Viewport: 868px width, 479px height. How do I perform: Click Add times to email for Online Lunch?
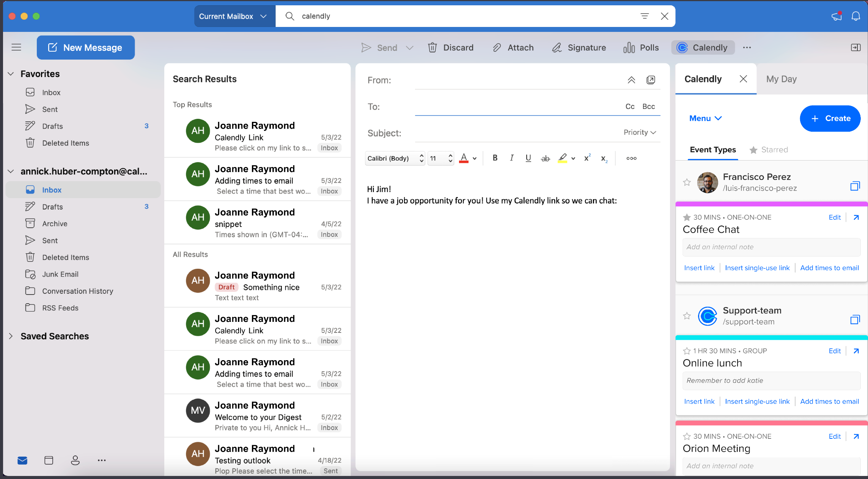coord(829,402)
